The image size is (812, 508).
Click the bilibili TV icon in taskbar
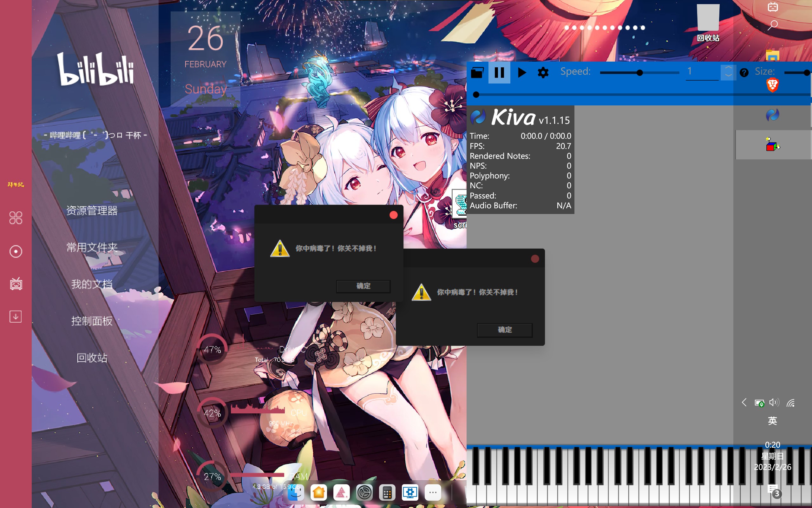click(773, 6)
